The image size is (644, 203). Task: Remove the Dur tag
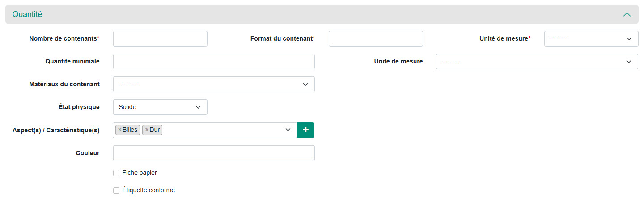(x=147, y=130)
